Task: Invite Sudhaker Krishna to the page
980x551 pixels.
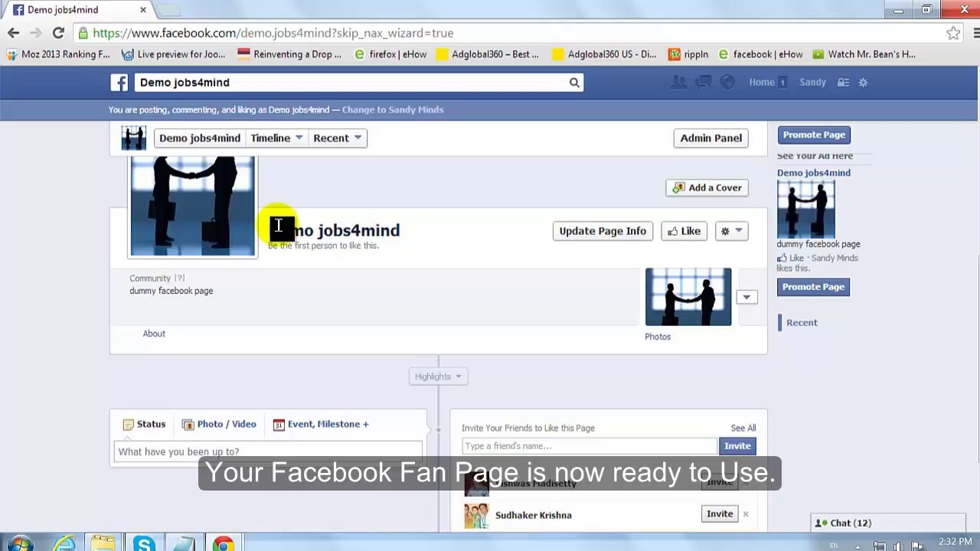Action: coord(720,514)
